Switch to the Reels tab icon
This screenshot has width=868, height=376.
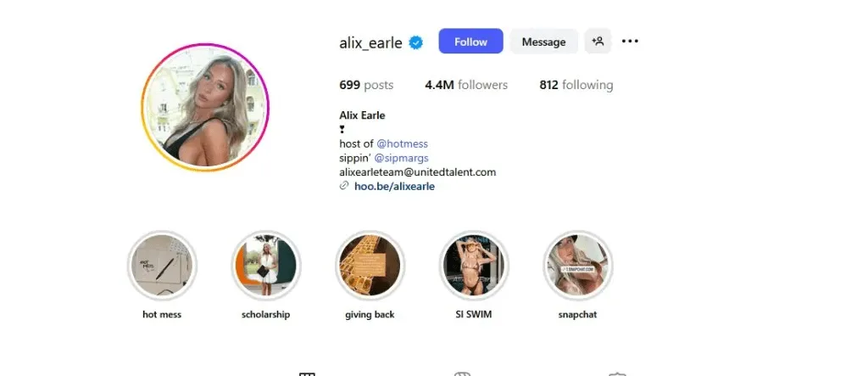(462, 374)
